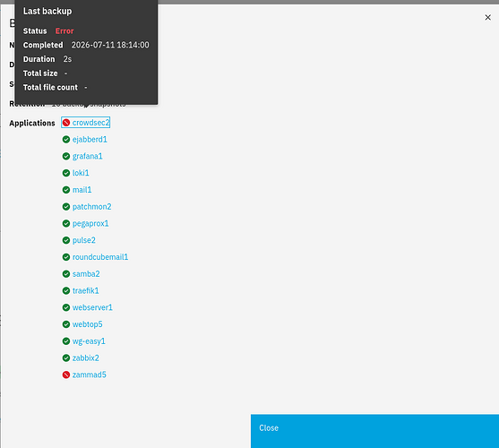Open the crowdsec2 application link
The height and width of the screenshot is (448, 499).
(90, 123)
